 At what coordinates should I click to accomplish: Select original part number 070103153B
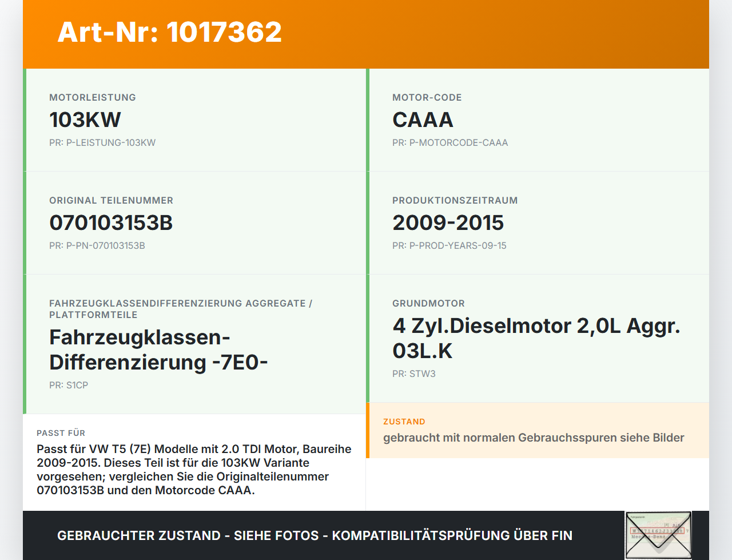tap(111, 223)
